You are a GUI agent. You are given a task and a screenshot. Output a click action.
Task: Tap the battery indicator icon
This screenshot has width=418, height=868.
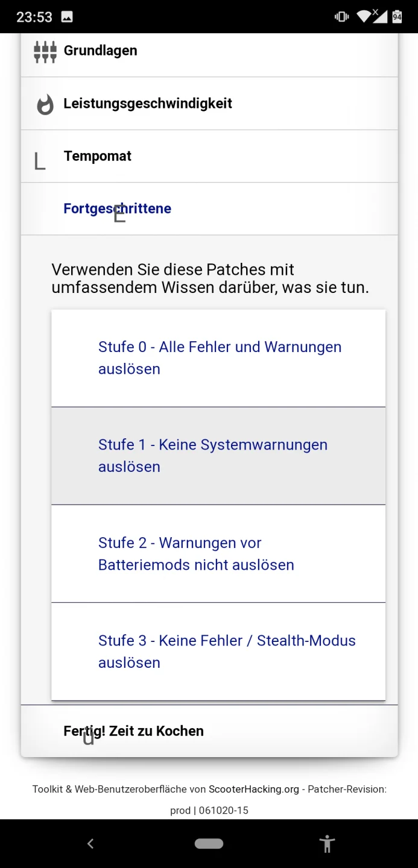[397, 16]
